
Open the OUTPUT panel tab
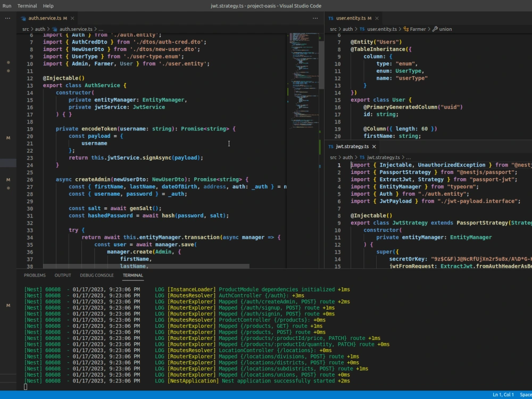63,275
